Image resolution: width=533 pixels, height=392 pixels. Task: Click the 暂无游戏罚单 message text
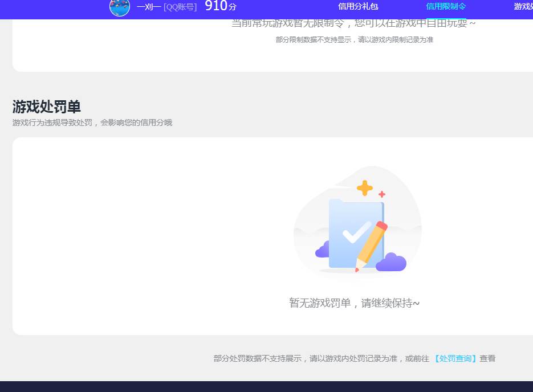pyautogui.click(x=354, y=303)
